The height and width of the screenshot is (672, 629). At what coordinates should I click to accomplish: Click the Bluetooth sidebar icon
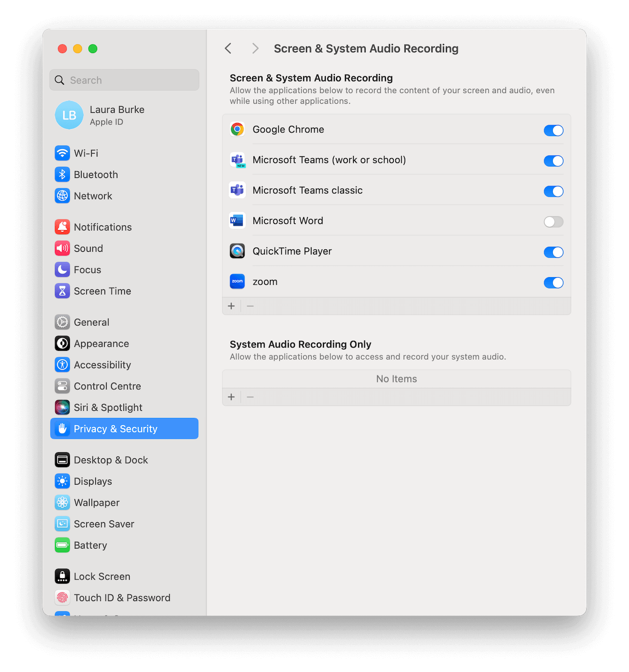62,175
